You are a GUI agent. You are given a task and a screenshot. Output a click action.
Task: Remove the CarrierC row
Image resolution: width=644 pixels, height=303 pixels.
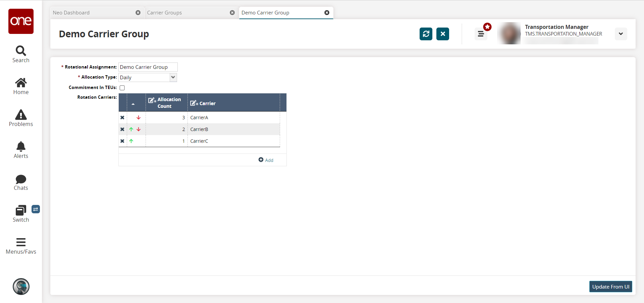coord(122,141)
